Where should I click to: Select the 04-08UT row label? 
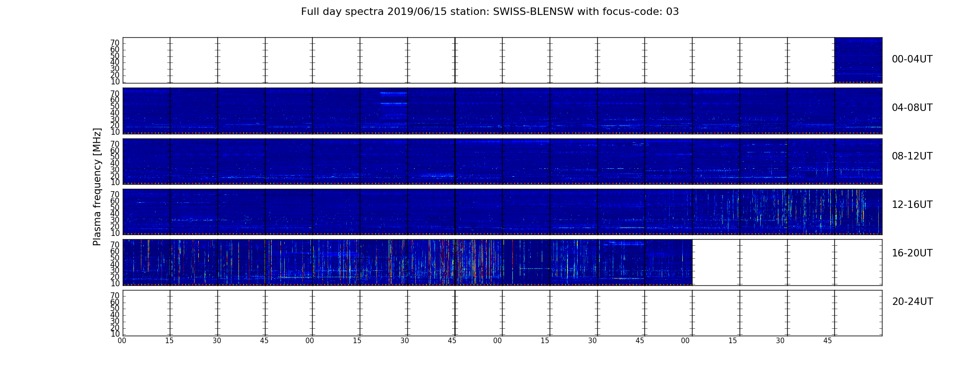[x=912, y=108]
